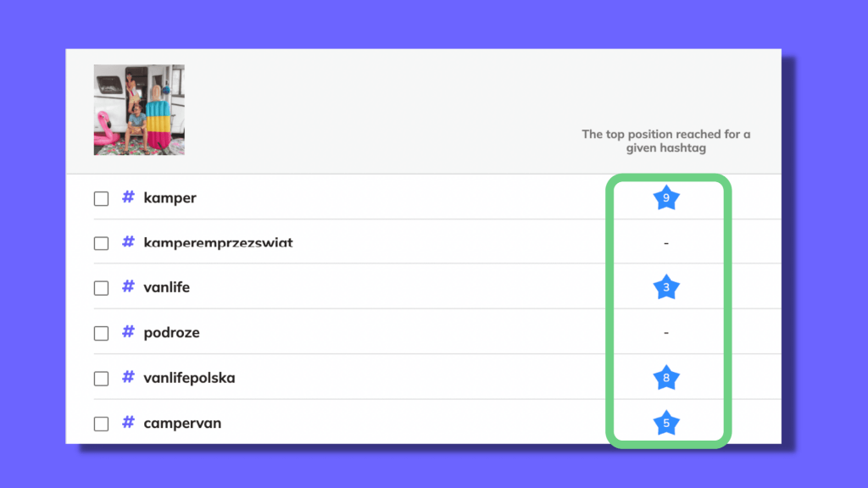Screen dimensions: 868x488
Task: Click the hash symbol beside podroze
Action: [129, 332]
